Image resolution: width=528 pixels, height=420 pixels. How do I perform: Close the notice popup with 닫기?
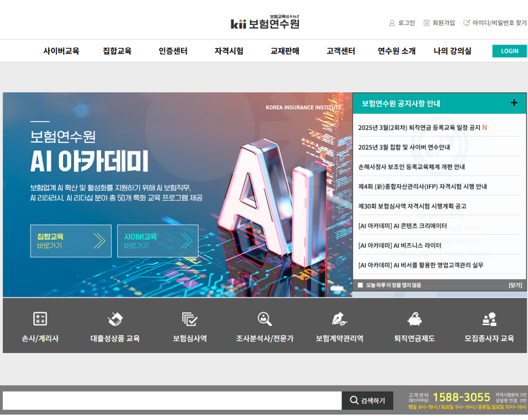[x=515, y=285]
